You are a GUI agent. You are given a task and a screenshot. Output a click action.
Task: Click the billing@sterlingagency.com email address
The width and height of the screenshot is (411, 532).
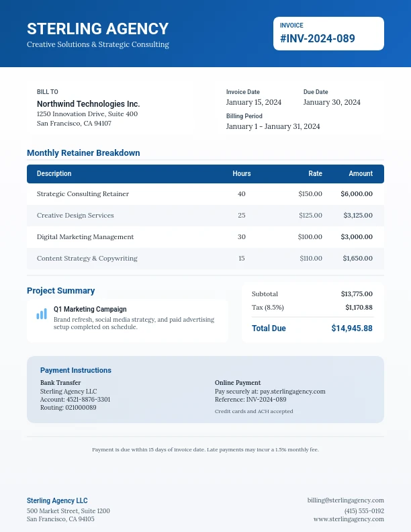point(345,500)
